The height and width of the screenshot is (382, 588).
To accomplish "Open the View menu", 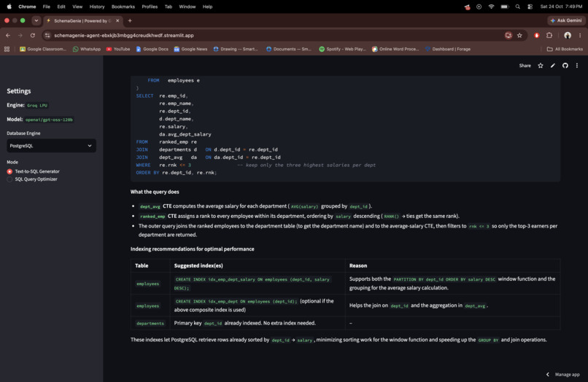I will 77,7.
